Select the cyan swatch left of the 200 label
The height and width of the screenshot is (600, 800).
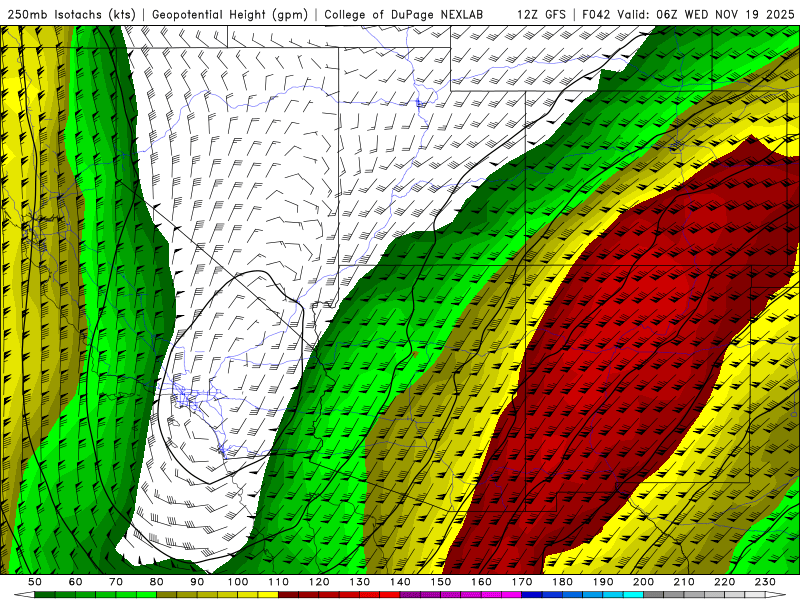coord(634,595)
